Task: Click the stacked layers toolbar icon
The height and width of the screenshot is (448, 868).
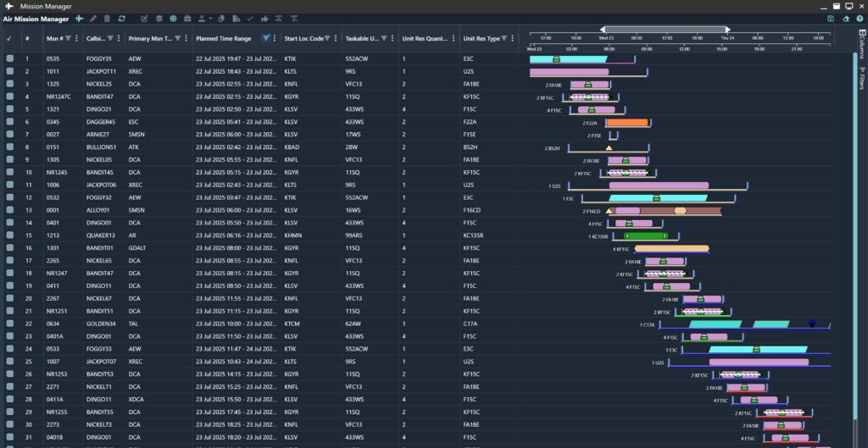Action: [x=159, y=19]
